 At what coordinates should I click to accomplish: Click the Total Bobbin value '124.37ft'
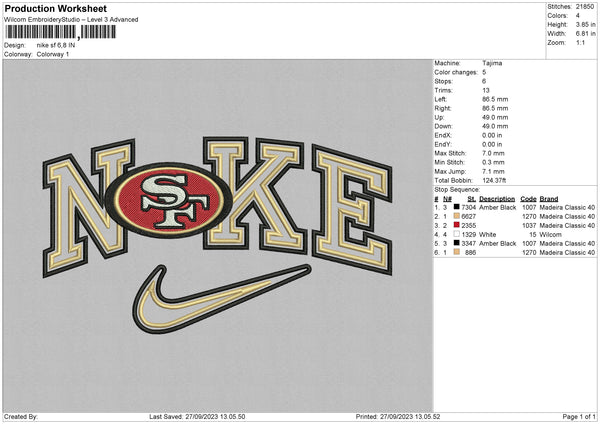click(494, 180)
